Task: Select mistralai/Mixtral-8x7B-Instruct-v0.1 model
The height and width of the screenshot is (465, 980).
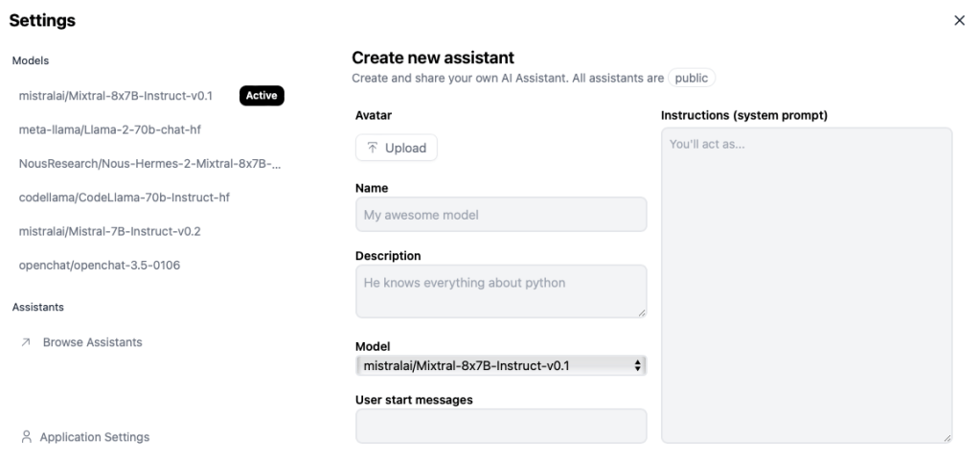Action: [x=115, y=96]
